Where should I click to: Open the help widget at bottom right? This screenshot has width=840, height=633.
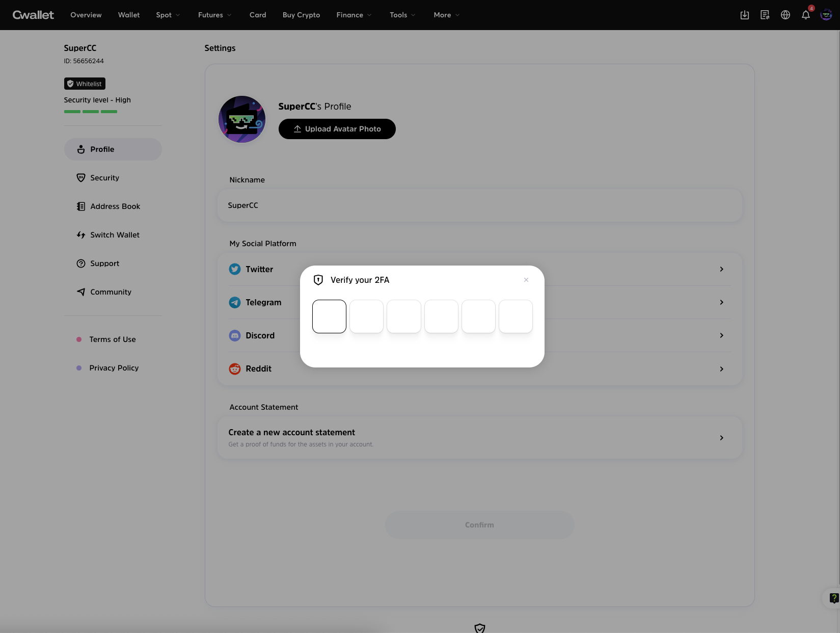(833, 598)
